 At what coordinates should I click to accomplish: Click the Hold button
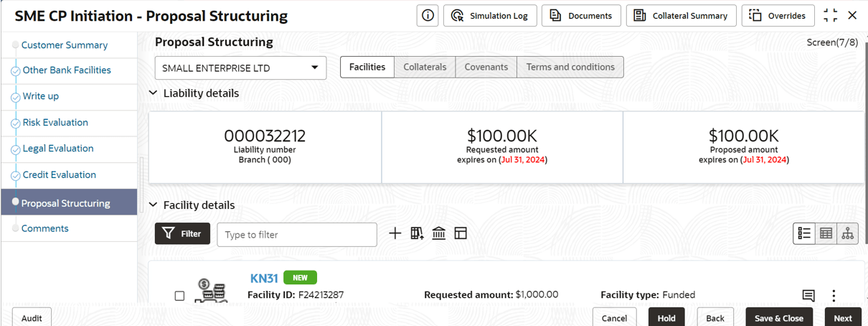pyautogui.click(x=666, y=318)
